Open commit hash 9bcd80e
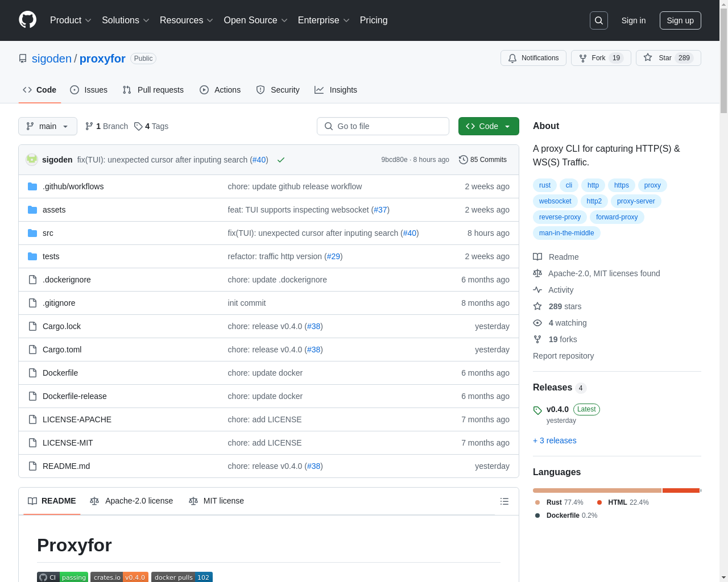The width and height of the screenshot is (728, 582). [394, 160]
